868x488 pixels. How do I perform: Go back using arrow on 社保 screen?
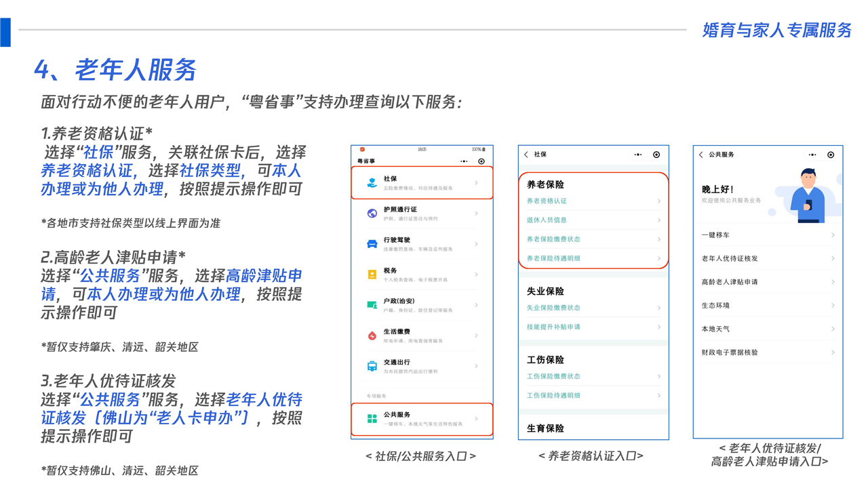(x=526, y=155)
